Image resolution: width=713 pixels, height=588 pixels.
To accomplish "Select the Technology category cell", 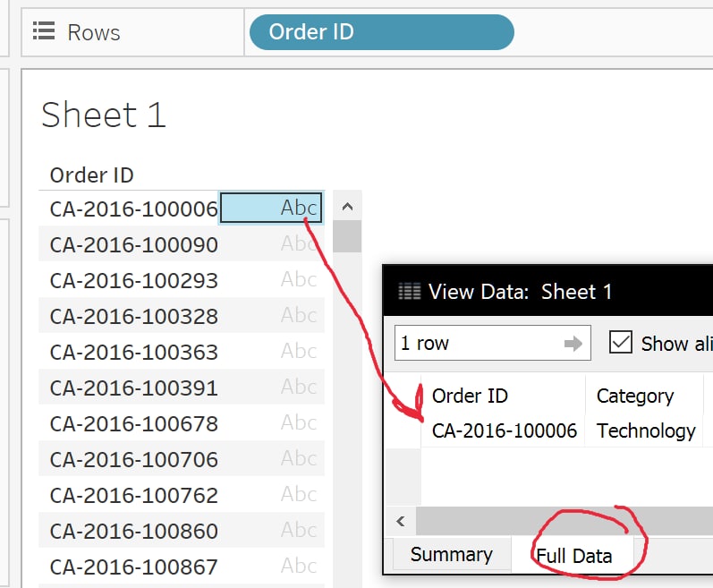I will click(646, 430).
